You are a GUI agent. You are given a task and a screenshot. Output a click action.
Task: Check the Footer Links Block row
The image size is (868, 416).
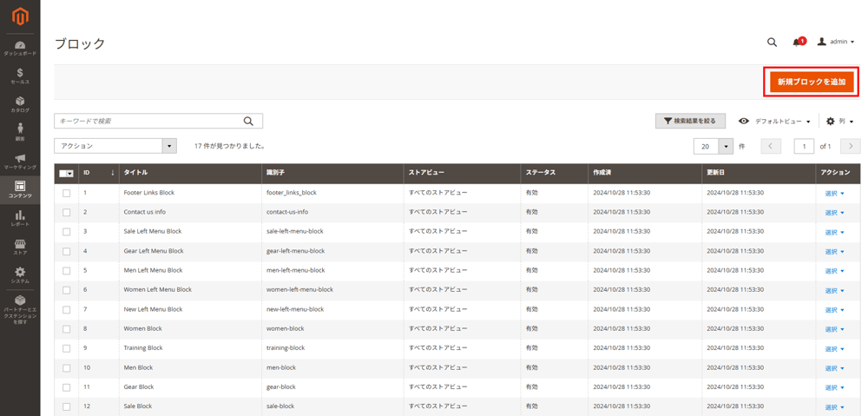pyautogui.click(x=67, y=194)
